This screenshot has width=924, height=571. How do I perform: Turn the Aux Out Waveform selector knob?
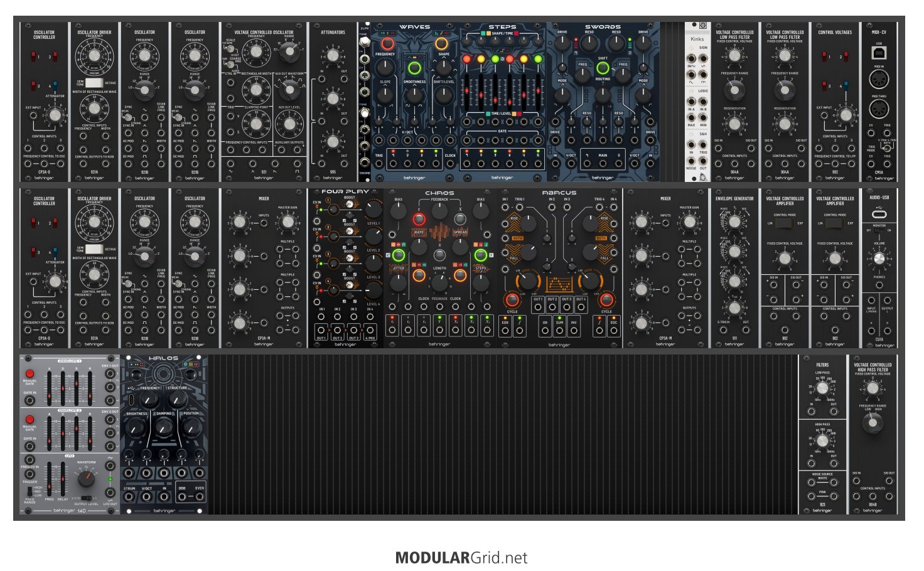(289, 90)
